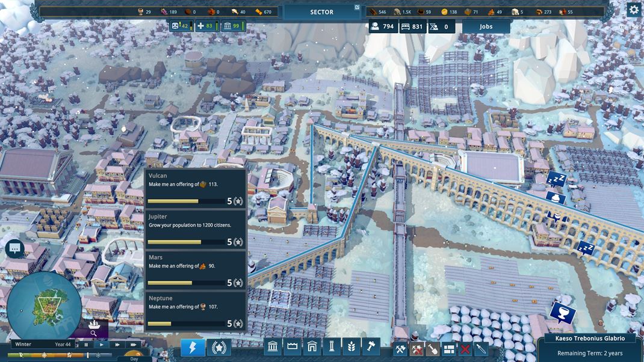Toggle the sleeping workers overlay marker
644x362 pixels.
[x=556, y=179]
